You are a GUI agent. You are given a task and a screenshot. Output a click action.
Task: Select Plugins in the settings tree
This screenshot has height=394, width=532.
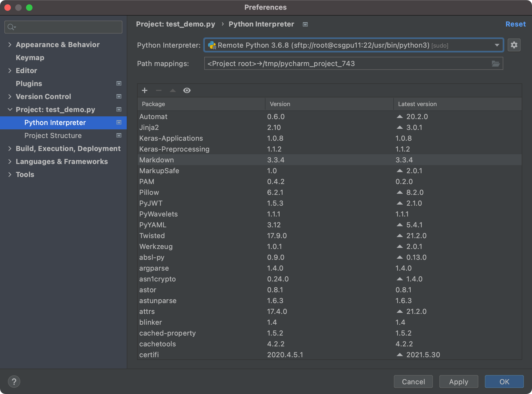29,84
